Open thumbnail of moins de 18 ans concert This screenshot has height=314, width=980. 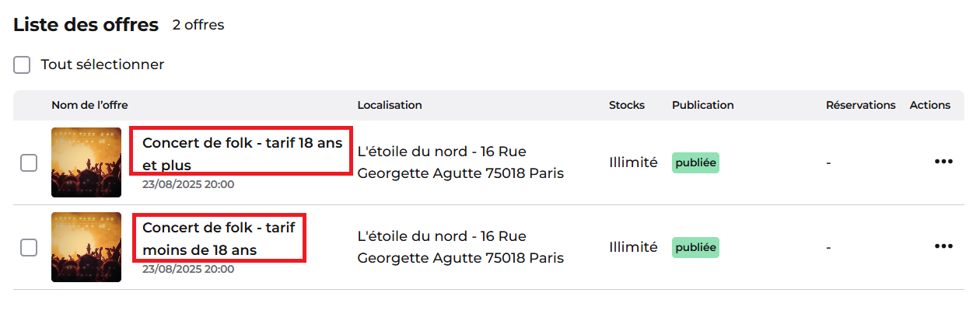[x=86, y=247]
